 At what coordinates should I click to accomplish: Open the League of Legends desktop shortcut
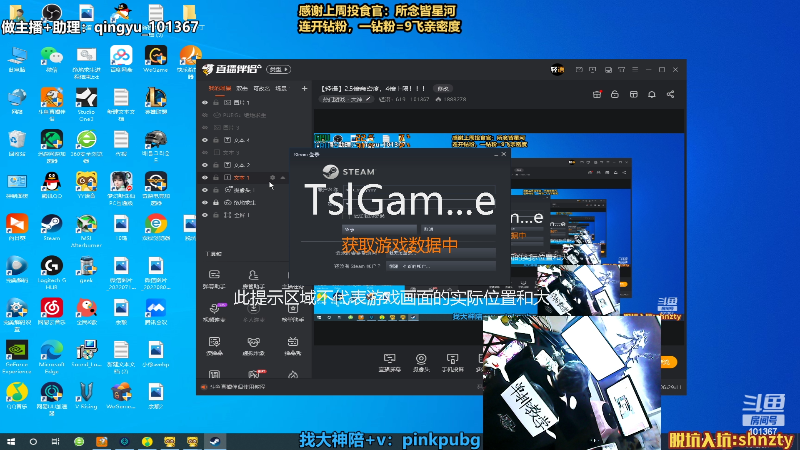156,101
